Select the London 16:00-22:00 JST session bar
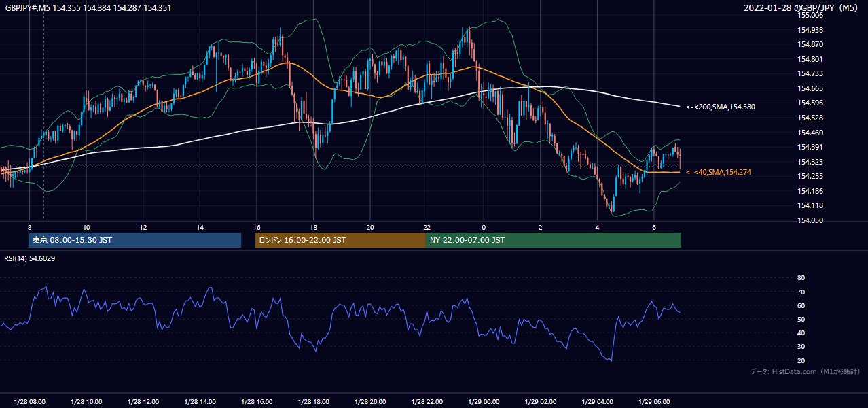Viewport: 868px width, 408px height. tap(340, 240)
